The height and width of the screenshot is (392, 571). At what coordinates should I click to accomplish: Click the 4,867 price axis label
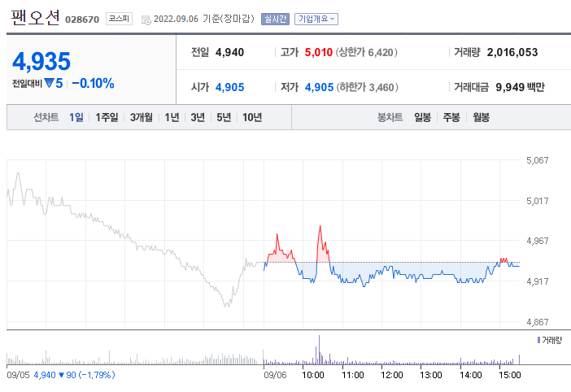coord(537,322)
